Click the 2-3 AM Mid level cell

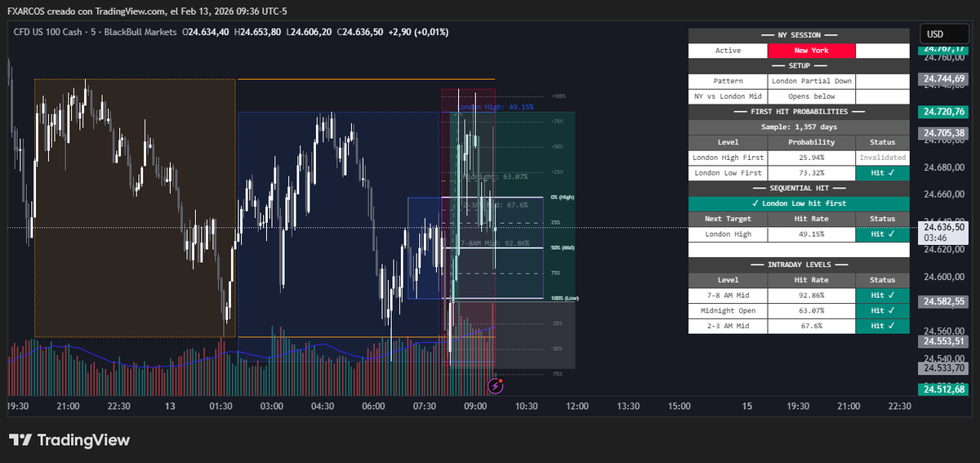728,326
